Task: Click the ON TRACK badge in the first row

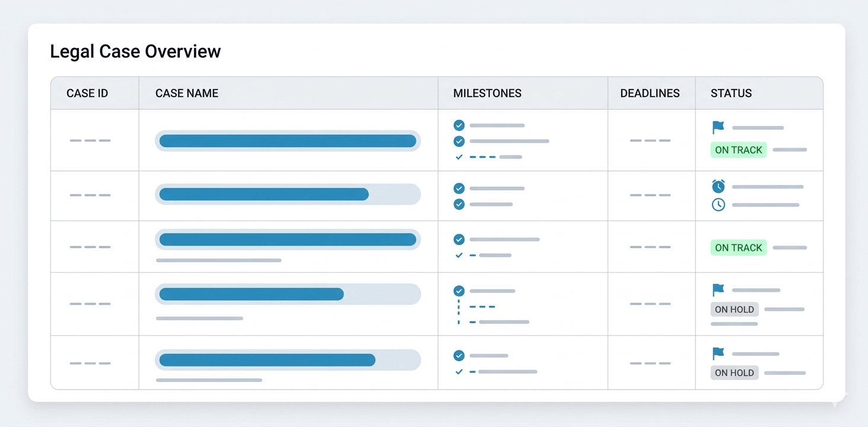Action: pos(738,150)
